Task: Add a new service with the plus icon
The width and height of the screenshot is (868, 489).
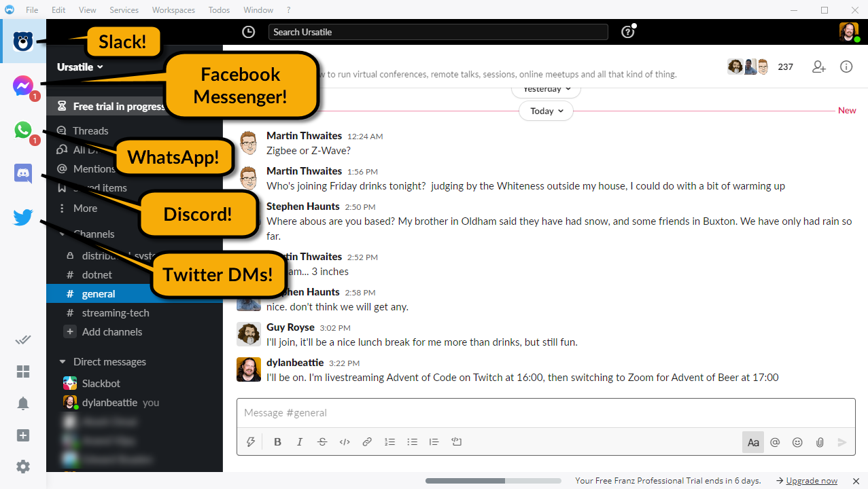Action: tap(23, 435)
